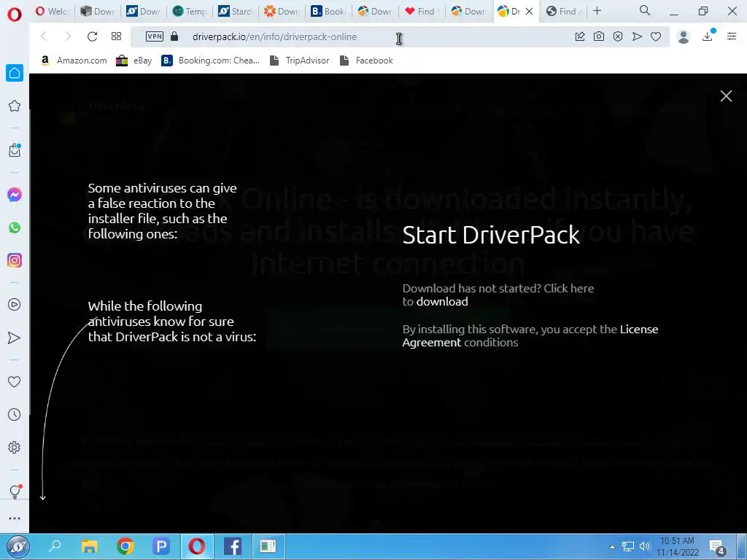Search open tabs with magnifier icon
The width and height of the screenshot is (747, 560).
click(645, 10)
